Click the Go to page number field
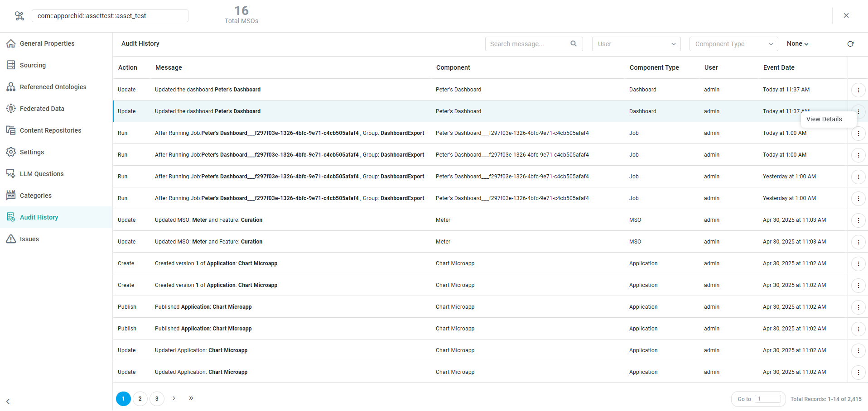868x411 pixels. (768, 399)
